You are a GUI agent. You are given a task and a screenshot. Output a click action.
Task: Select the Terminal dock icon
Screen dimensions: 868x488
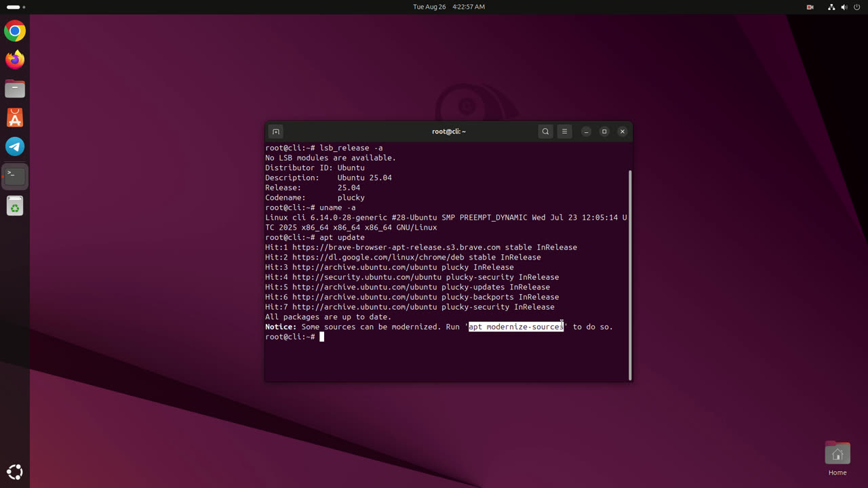pyautogui.click(x=15, y=176)
